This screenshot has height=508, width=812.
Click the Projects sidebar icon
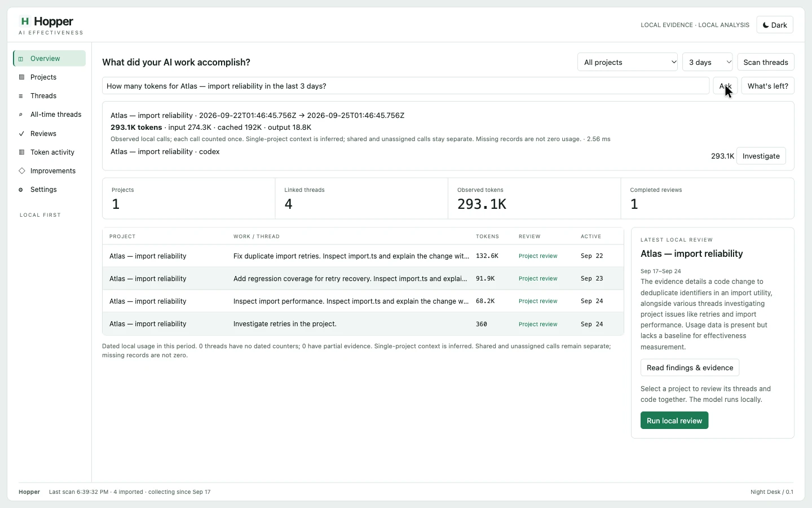click(x=21, y=77)
